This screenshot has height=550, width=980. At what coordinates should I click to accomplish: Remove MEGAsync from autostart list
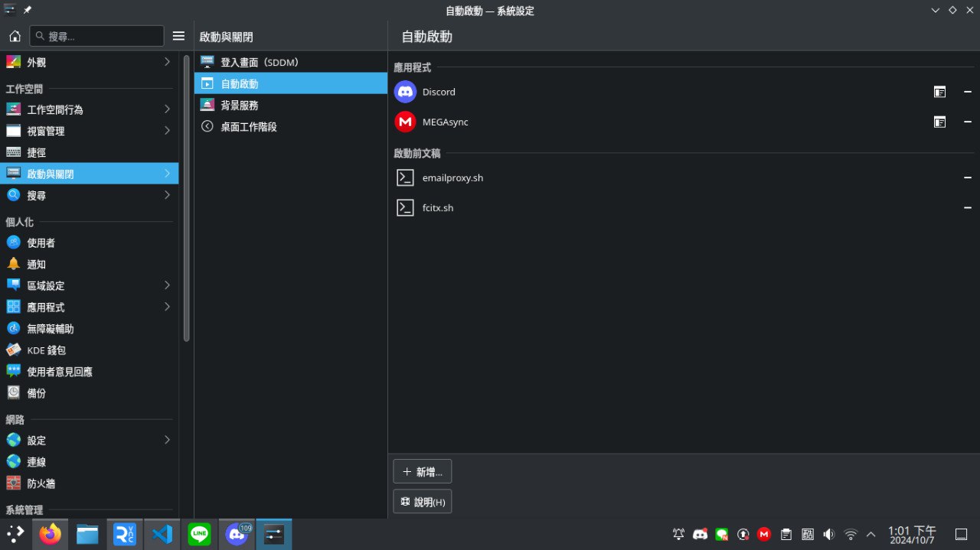967,122
